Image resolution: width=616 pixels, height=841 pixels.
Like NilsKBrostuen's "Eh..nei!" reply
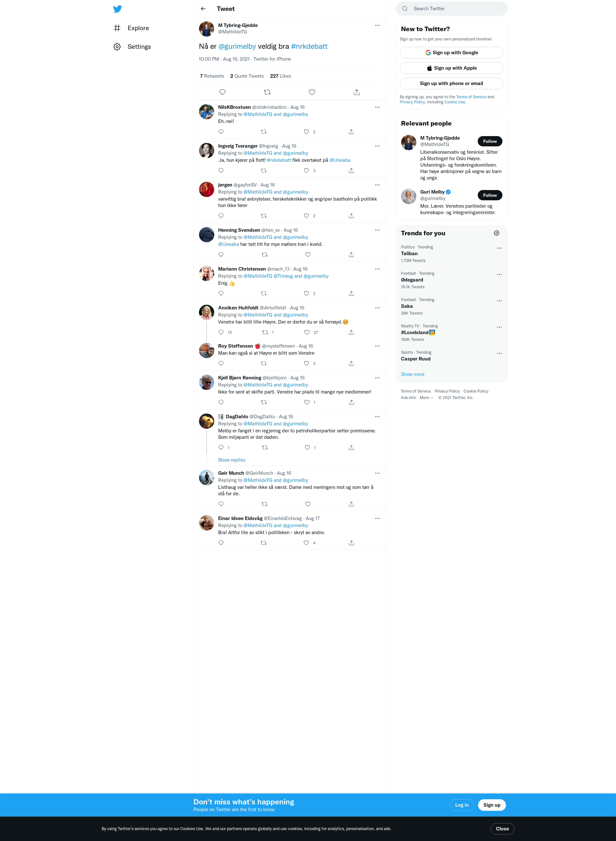coord(306,132)
